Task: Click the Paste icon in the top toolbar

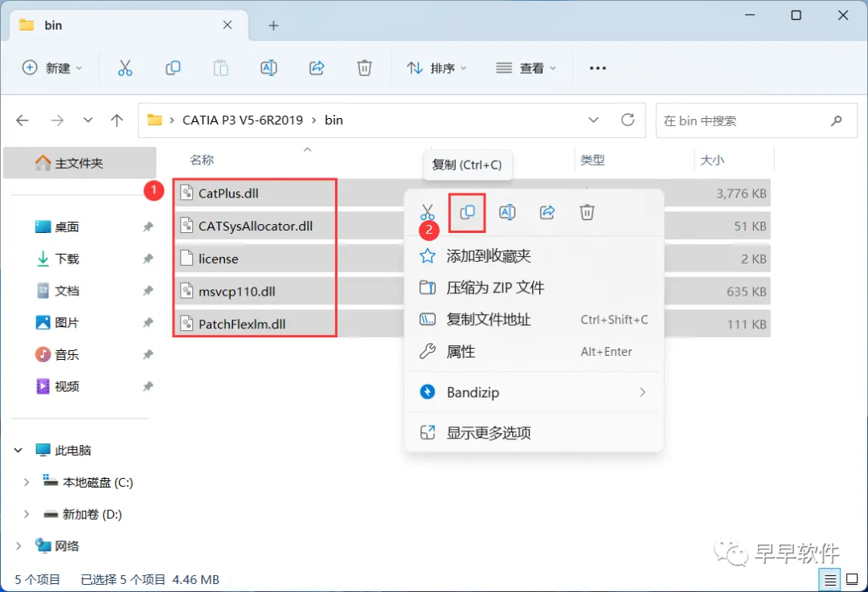Action: 221,68
